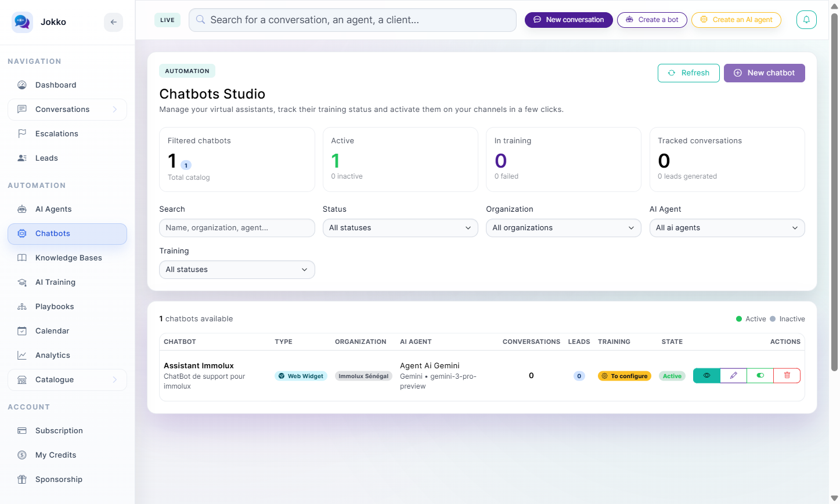
Task: Click the Analytics chart icon
Action: tap(22, 356)
